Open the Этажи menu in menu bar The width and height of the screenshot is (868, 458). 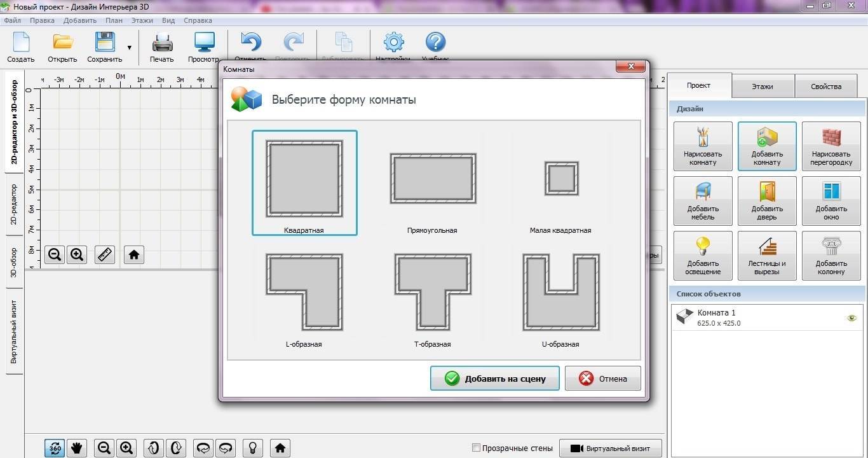point(142,20)
